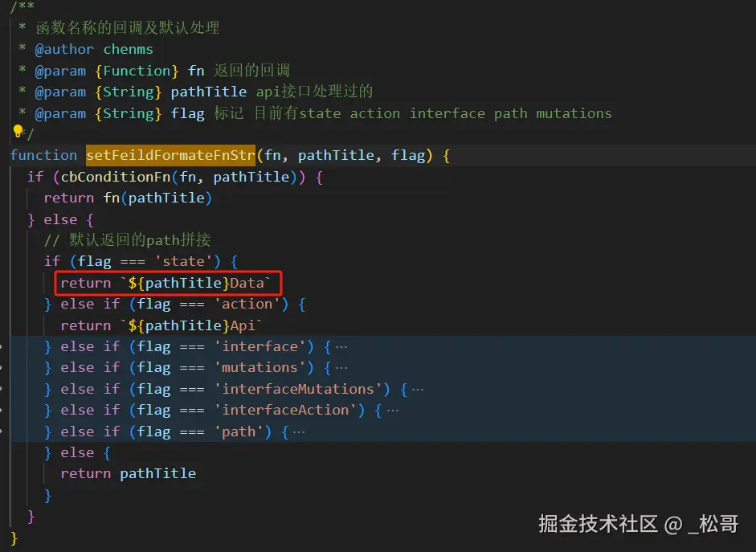
Task: Click the flag parameter in function signature
Action: click(x=407, y=155)
